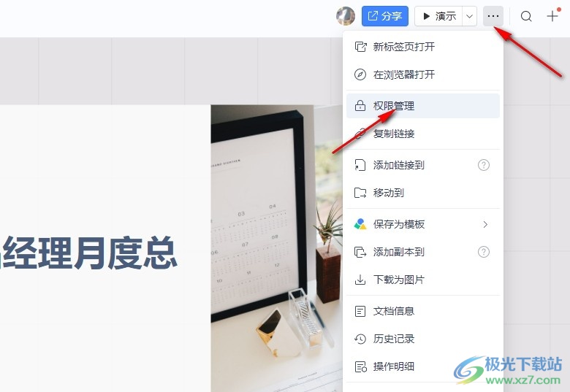Open 操作明细 menu entry
The image size is (570, 392).
coord(423,366)
